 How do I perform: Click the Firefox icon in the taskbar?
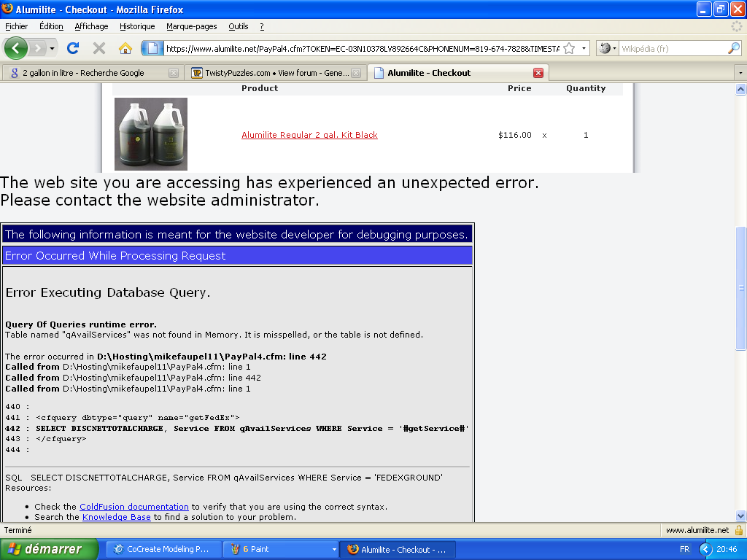pyautogui.click(x=353, y=550)
